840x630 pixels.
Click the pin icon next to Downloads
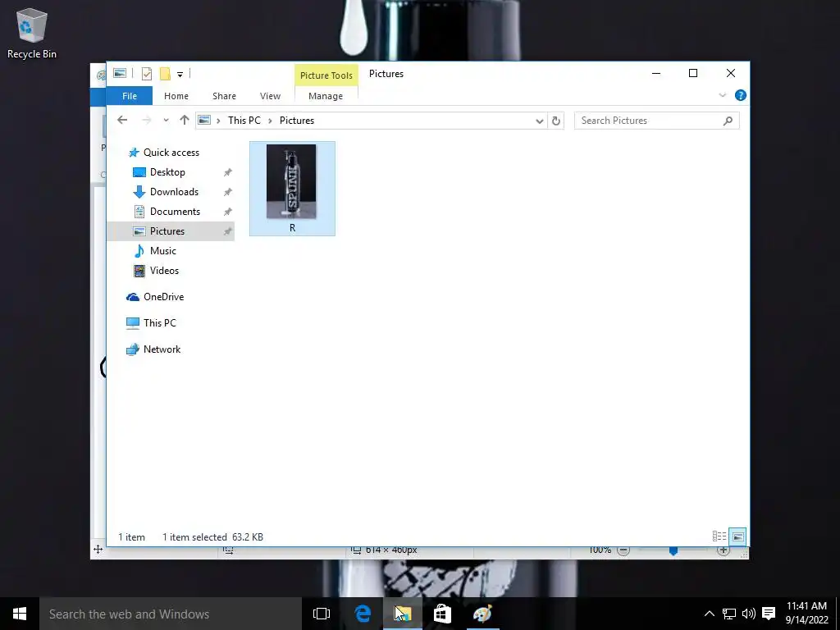click(x=228, y=192)
